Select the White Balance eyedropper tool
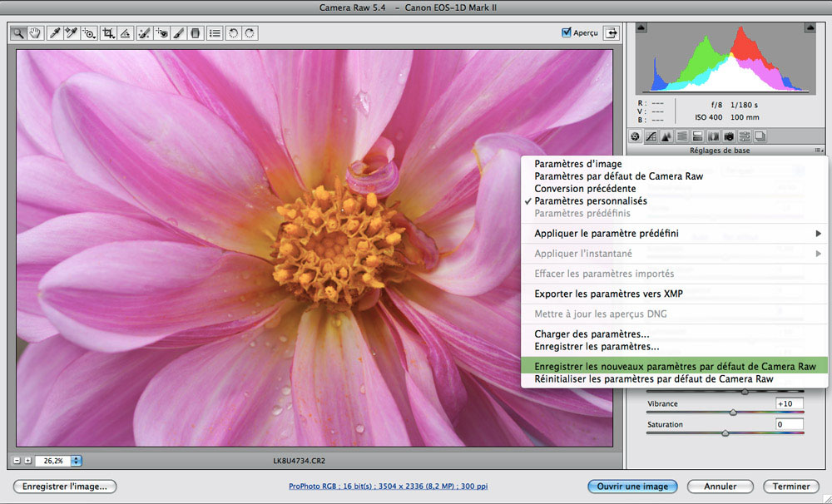 [x=54, y=33]
